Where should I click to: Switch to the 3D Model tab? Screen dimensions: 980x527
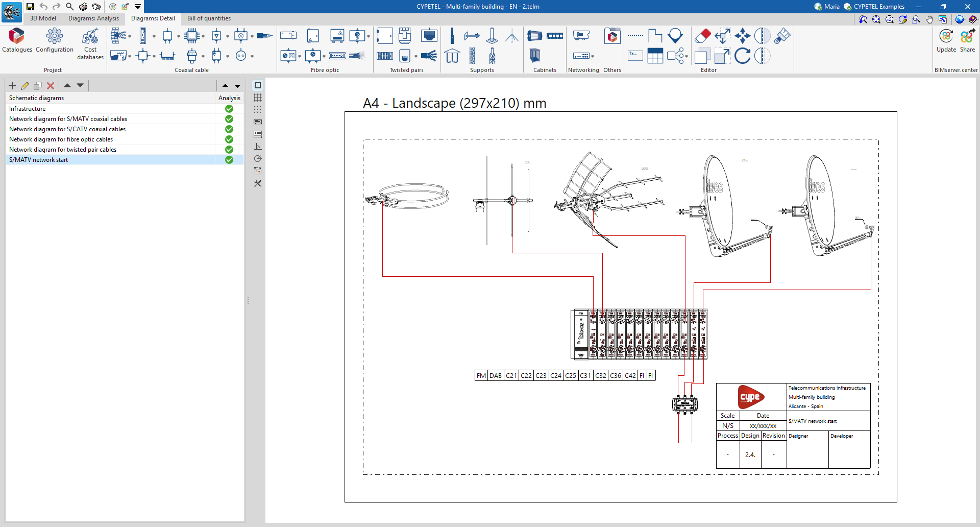43,18
